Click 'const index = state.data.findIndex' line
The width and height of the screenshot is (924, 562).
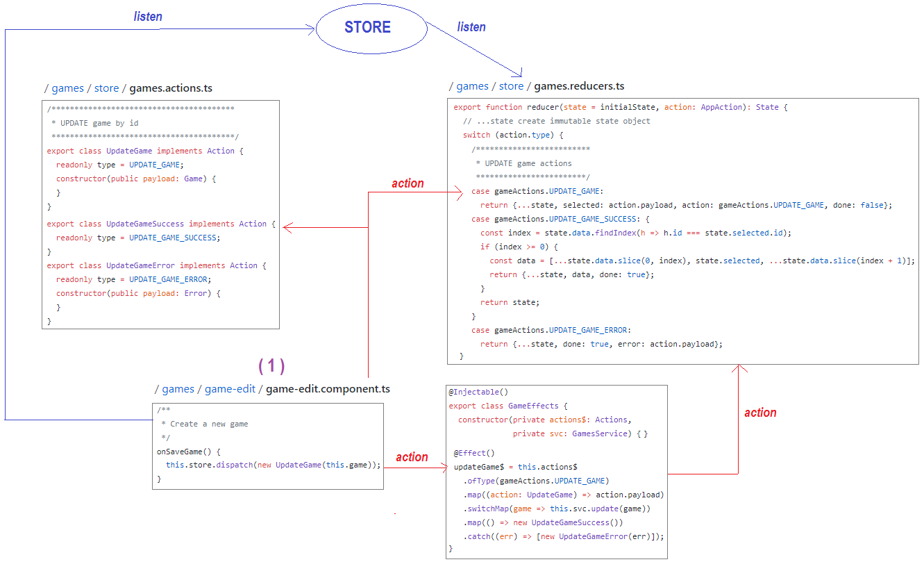tap(636, 233)
